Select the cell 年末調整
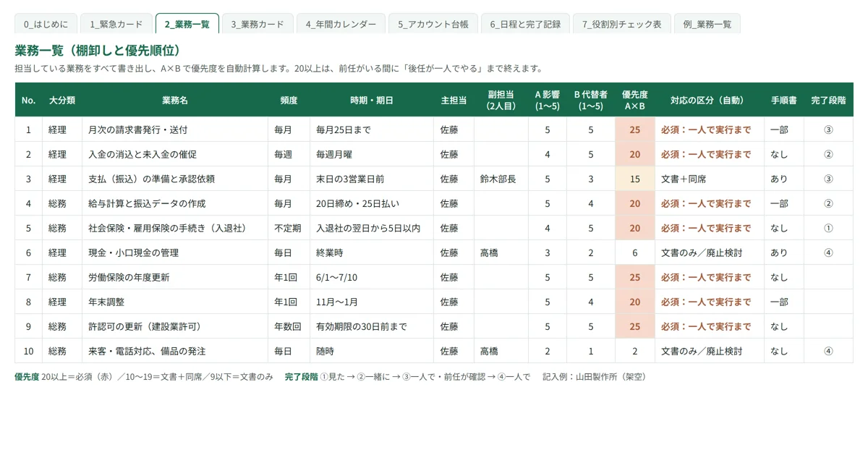Image resolution: width=868 pixels, height=463 pixels. (x=175, y=302)
